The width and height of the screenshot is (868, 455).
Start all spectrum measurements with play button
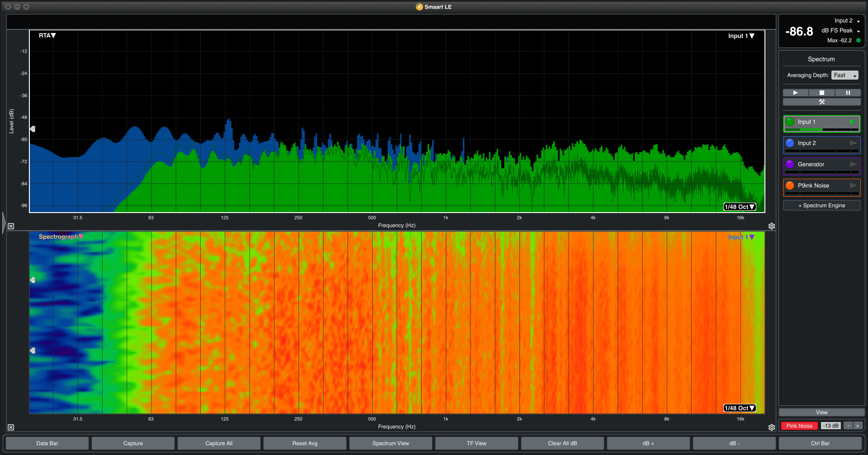pyautogui.click(x=796, y=93)
